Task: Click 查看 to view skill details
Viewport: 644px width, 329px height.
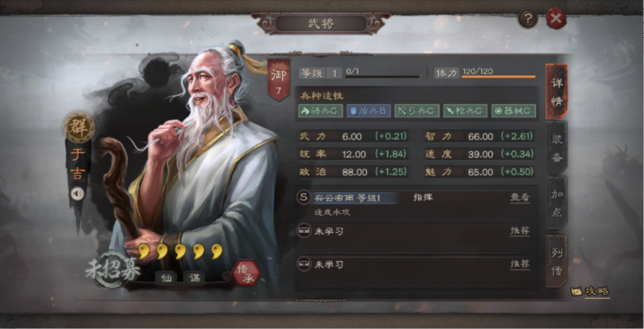Action: pyautogui.click(x=520, y=198)
